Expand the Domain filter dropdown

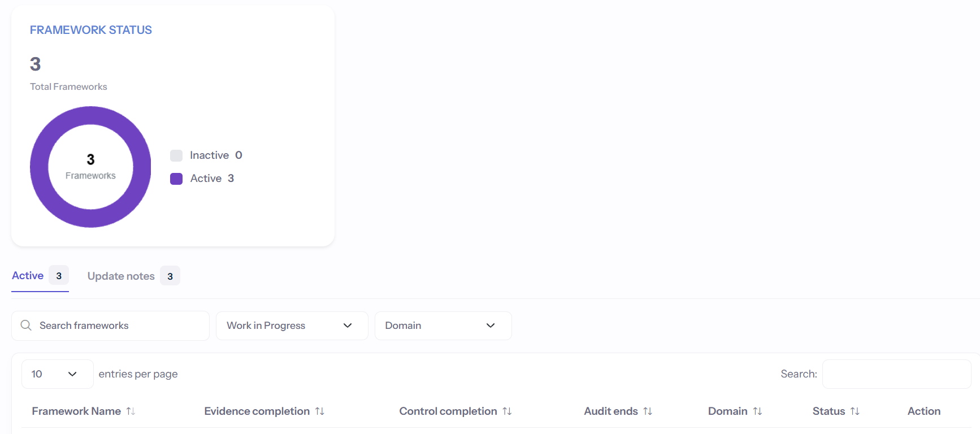[443, 325]
